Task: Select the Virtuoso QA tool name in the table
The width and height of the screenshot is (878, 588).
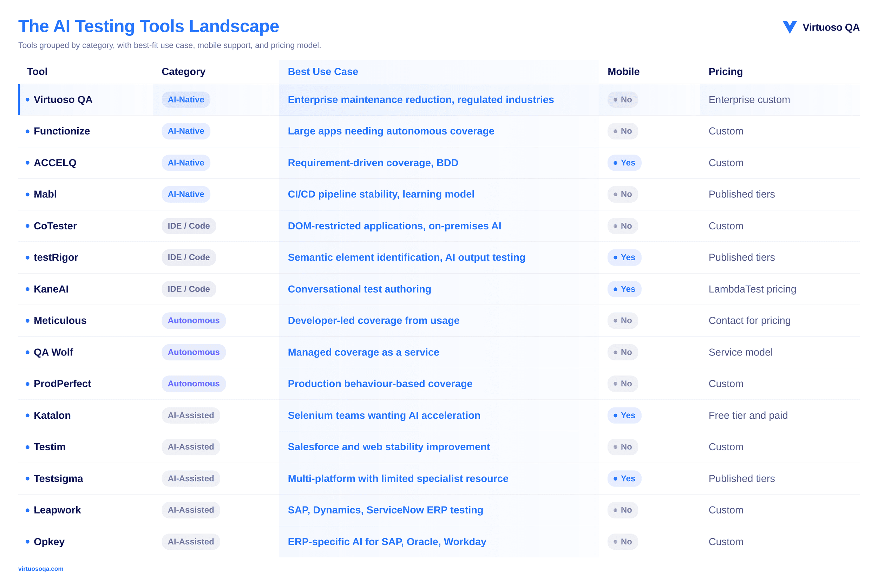Action: (x=63, y=100)
